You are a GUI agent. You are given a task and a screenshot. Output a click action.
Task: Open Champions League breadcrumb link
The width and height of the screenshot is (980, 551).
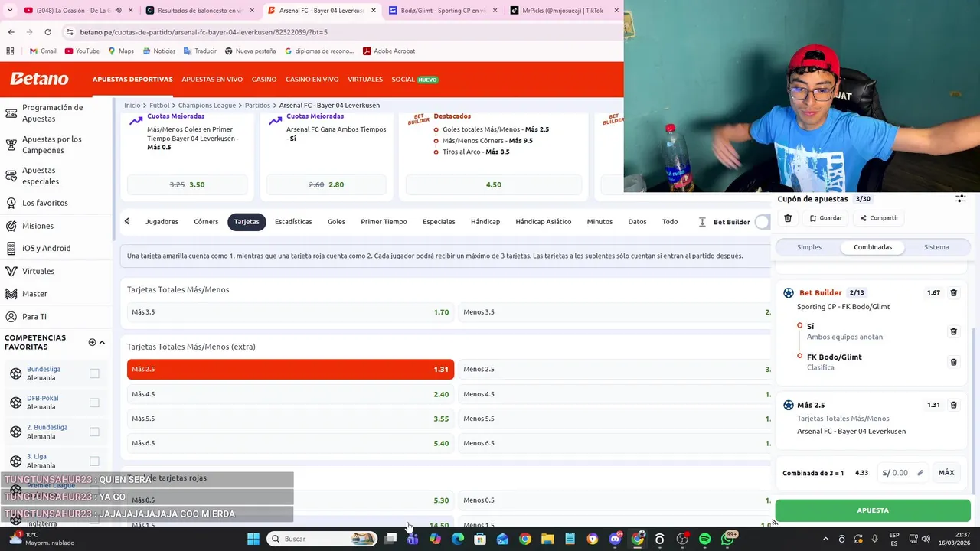pos(207,106)
